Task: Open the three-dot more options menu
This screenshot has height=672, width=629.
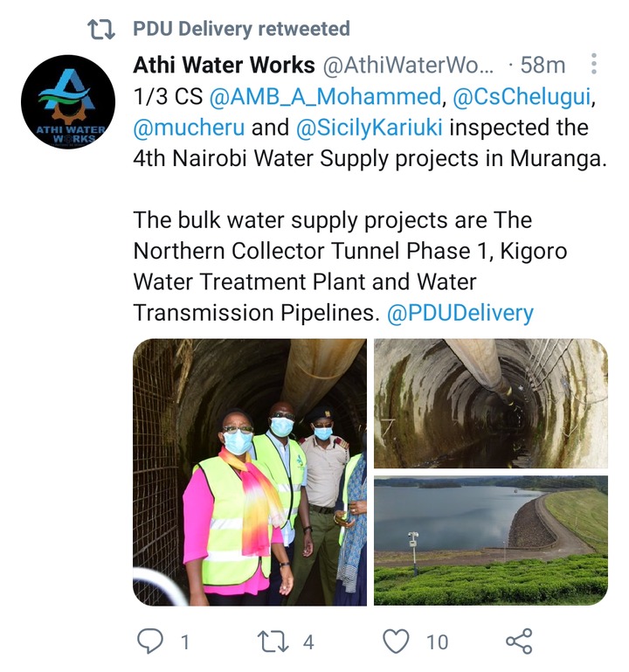Action: click(594, 64)
